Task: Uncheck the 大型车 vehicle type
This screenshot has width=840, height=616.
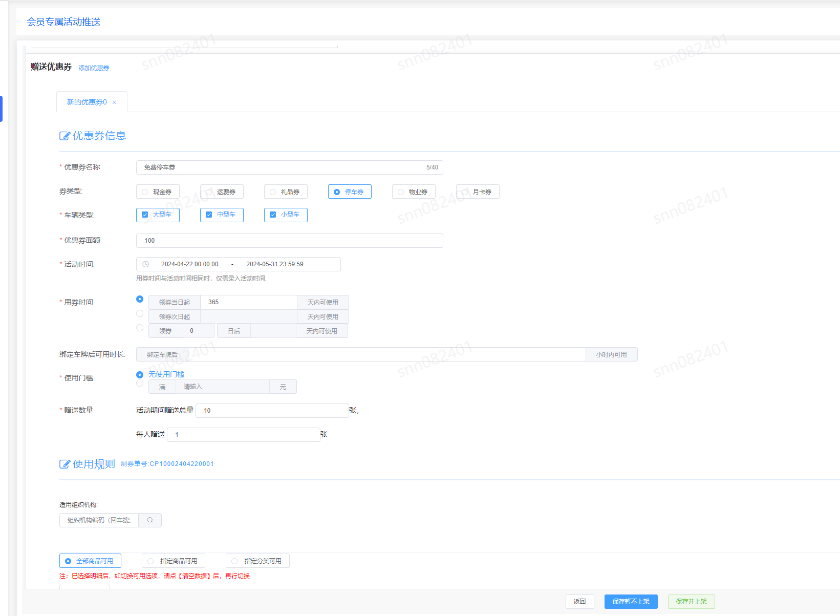Action: click(x=158, y=215)
